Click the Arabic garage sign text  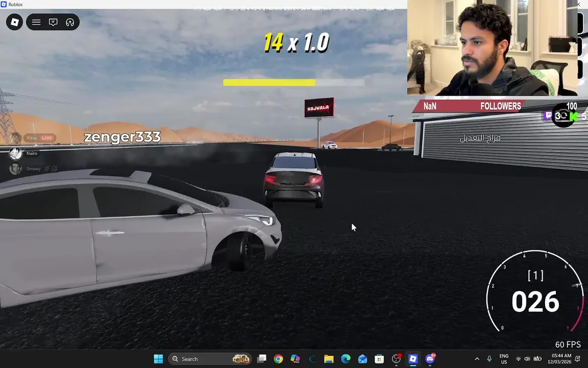tap(480, 138)
